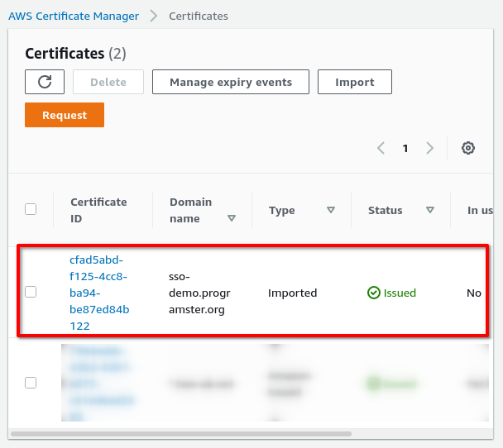Refresh the certificates list

tap(45, 82)
